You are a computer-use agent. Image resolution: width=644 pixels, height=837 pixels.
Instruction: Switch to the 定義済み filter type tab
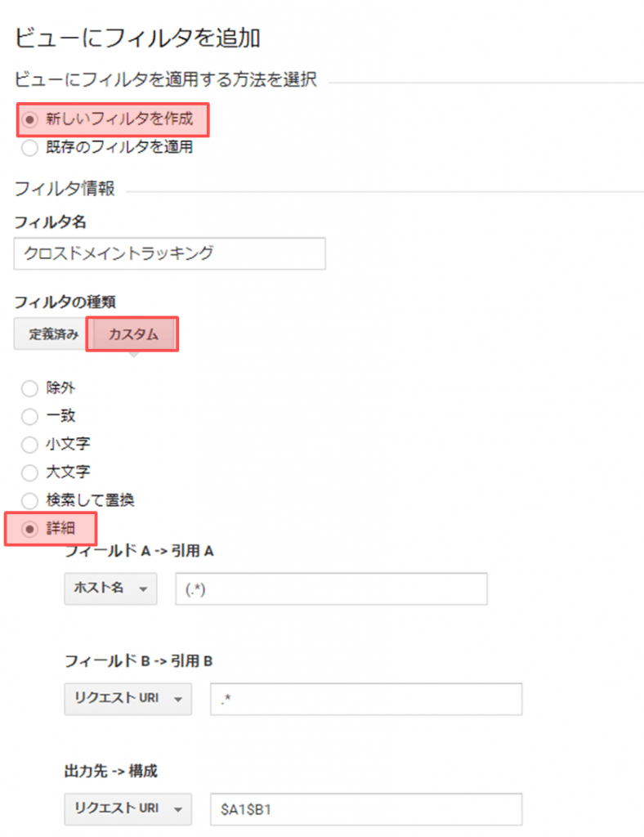coord(49,334)
